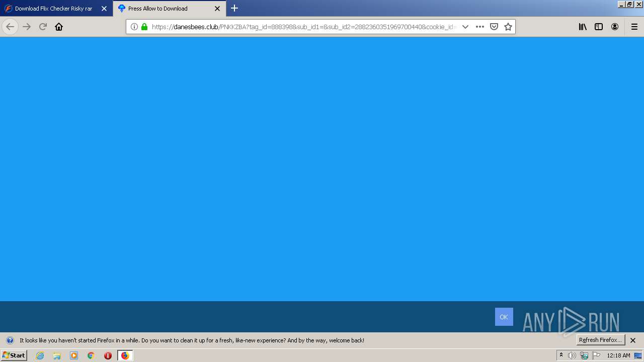This screenshot has width=644, height=362.
Task: Show site information icon in address bar
Action: tap(134, 27)
